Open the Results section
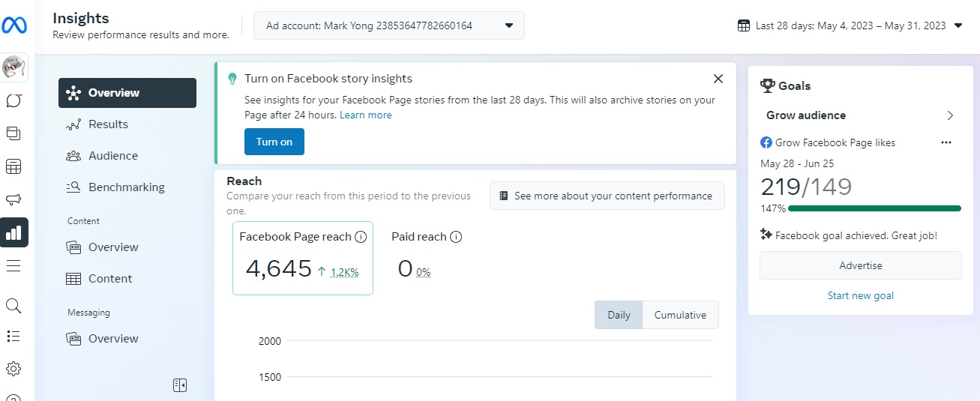This screenshot has height=401, width=980. 127,124
